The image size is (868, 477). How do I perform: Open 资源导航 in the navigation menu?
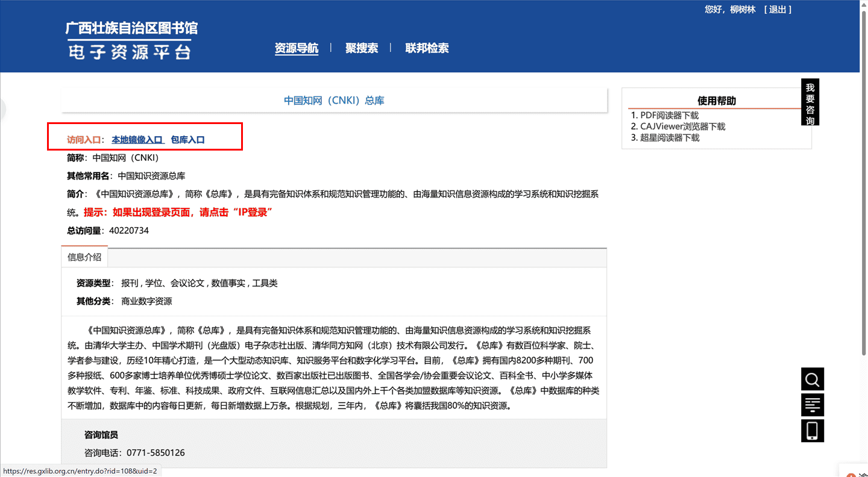[297, 48]
